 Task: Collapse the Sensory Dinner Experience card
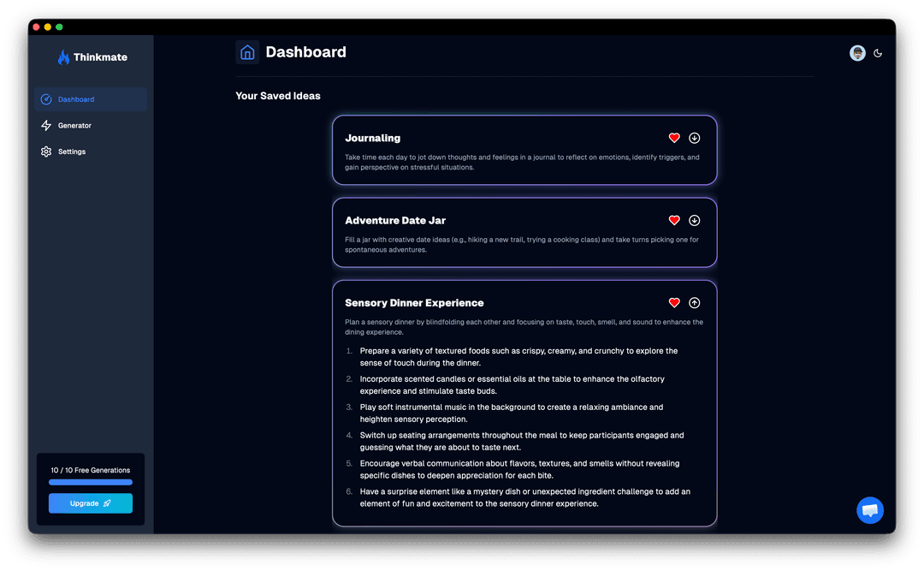point(694,302)
